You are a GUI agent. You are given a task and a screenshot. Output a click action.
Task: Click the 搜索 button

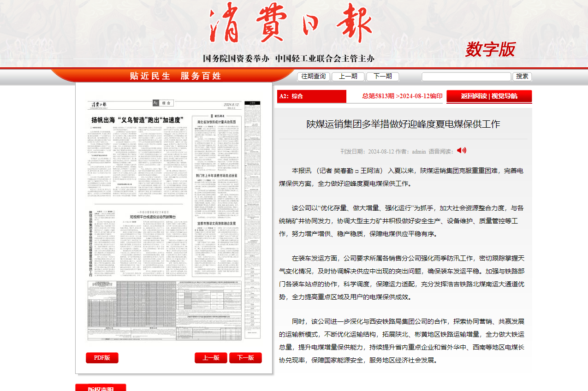522,77
